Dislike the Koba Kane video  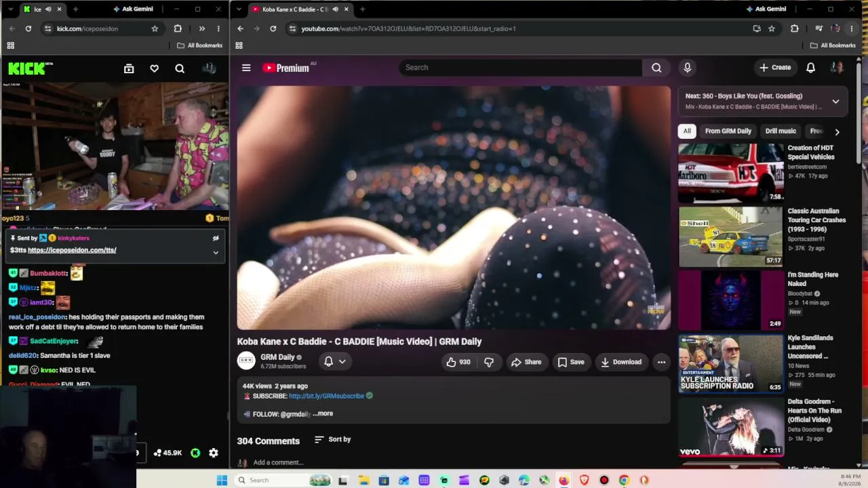[x=489, y=362]
